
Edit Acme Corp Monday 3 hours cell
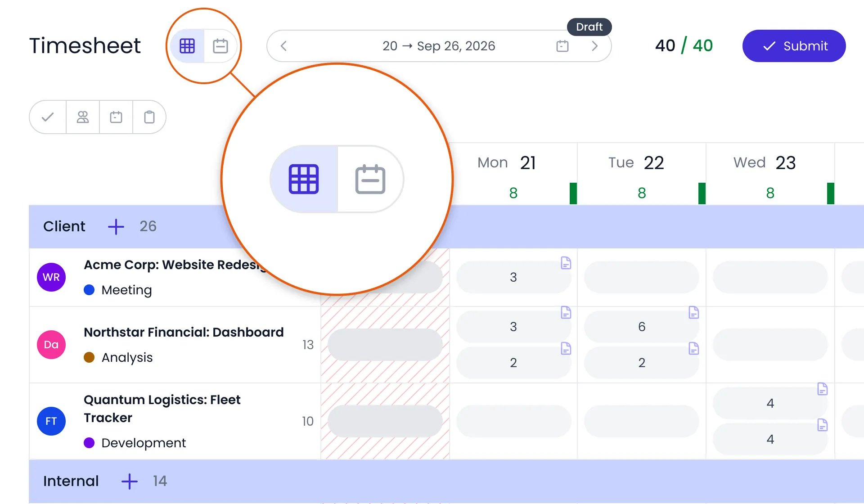click(x=513, y=277)
